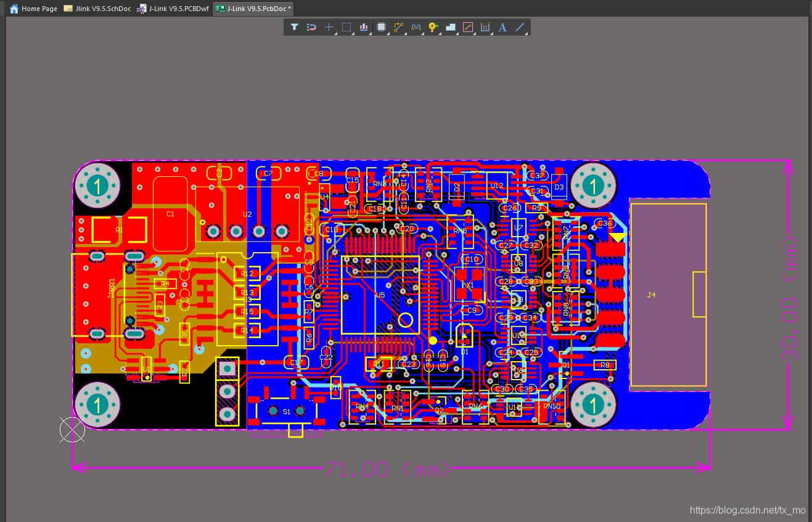
Task: Click the Place Keepout track icon
Action: click(x=467, y=27)
